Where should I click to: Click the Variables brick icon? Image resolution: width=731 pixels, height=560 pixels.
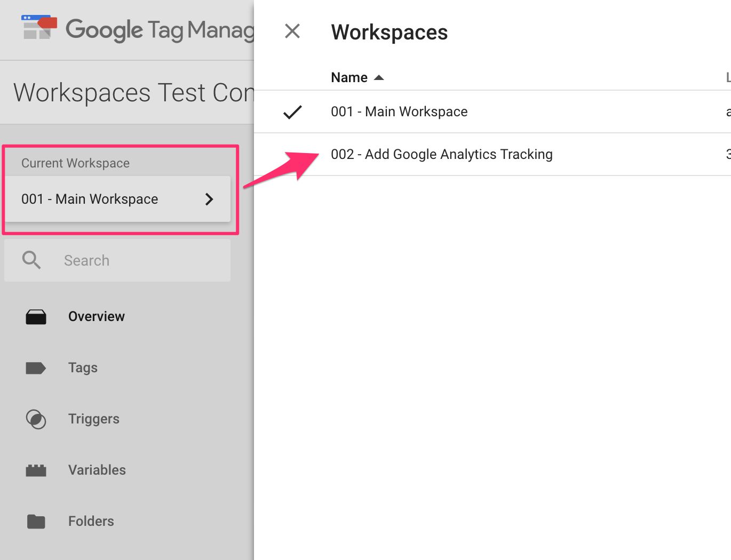tap(36, 470)
